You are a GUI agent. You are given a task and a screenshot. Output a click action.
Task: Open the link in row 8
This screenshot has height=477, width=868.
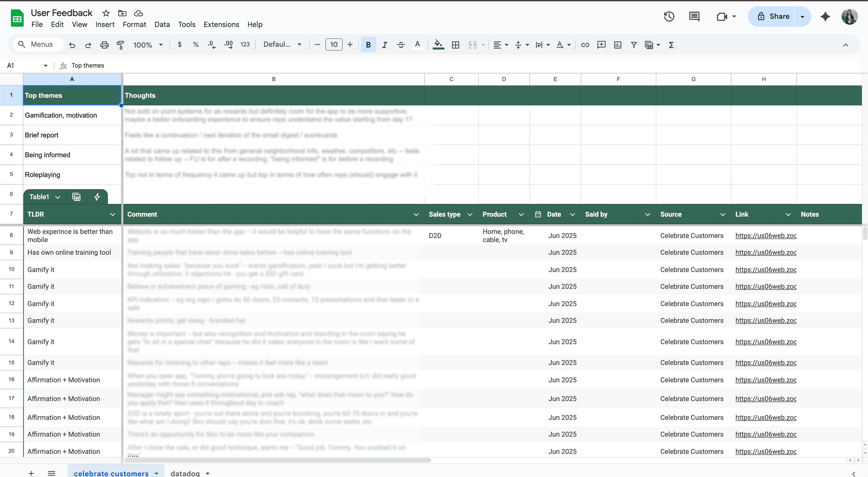(x=766, y=236)
